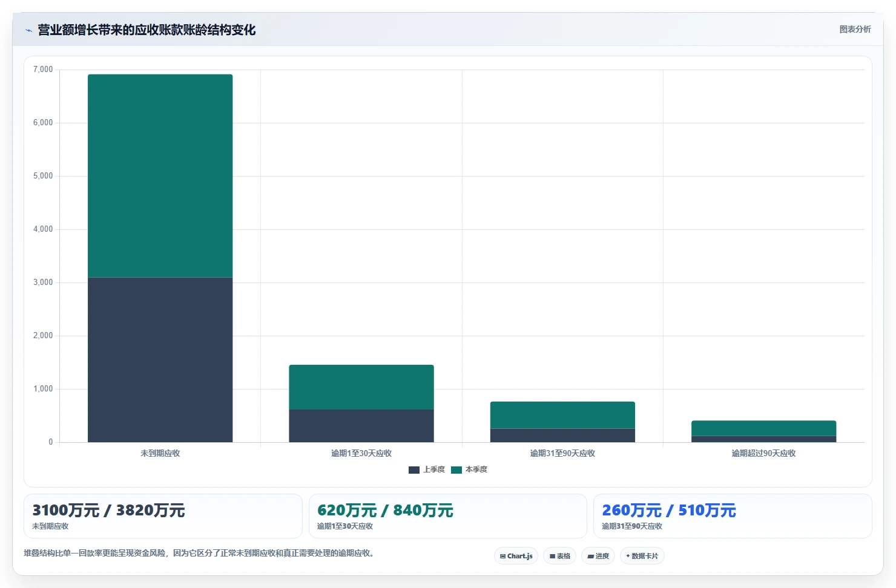
Task: Click the 620万元 / 840万元 card value
Action: point(385,511)
